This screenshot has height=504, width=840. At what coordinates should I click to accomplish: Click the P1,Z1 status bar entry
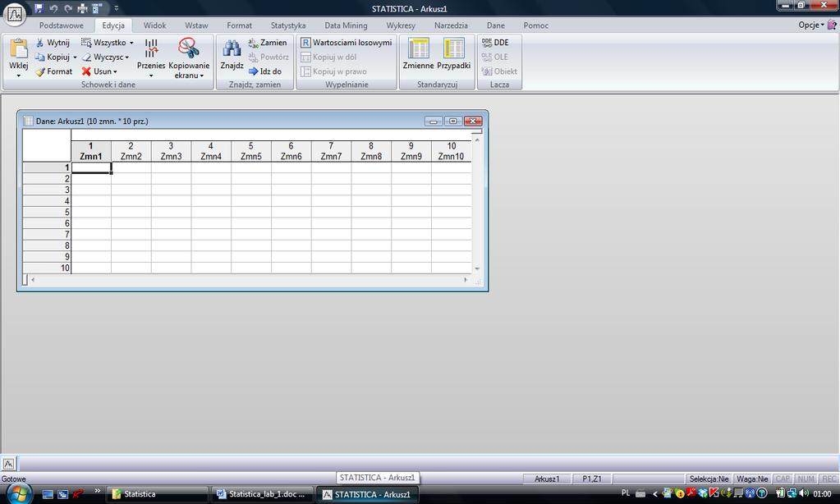tap(592, 479)
